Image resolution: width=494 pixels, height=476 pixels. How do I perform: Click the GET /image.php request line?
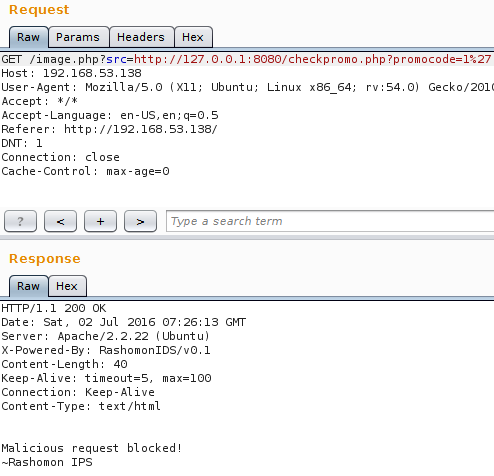tap(247, 59)
